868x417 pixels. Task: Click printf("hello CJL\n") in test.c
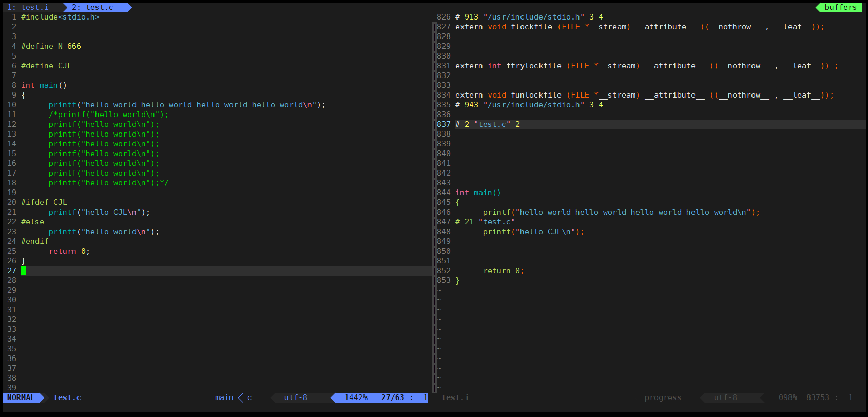(x=99, y=212)
